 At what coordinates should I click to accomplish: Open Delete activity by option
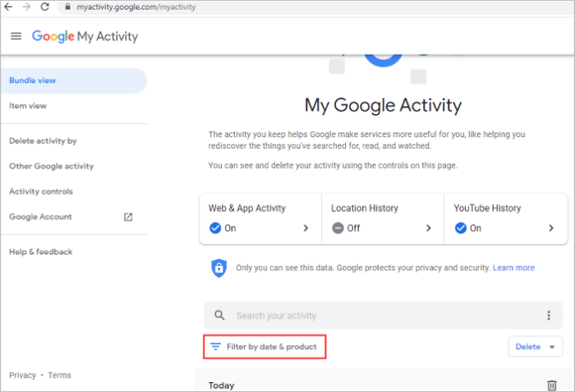coord(43,141)
